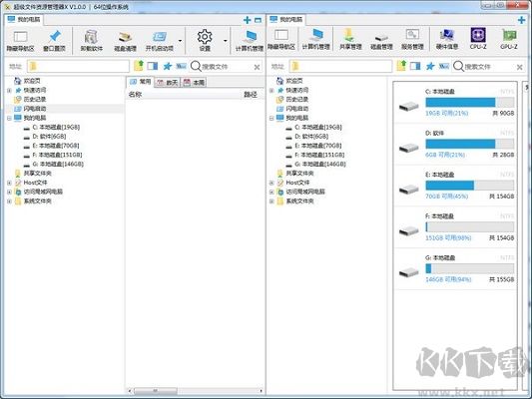Toggle preview pane icon in right address bar
Screen dimensions: 532x399
(415, 66)
